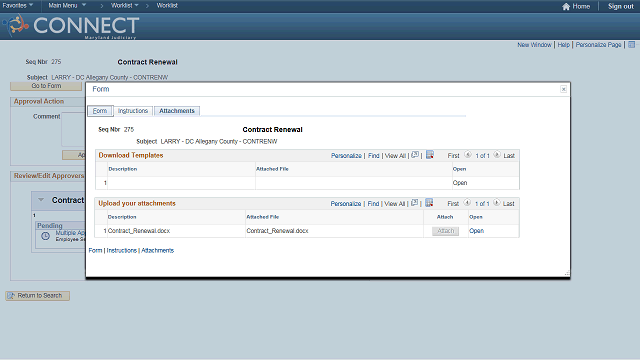
Task: Close the Form dialog
Action: pyautogui.click(x=563, y=89)
